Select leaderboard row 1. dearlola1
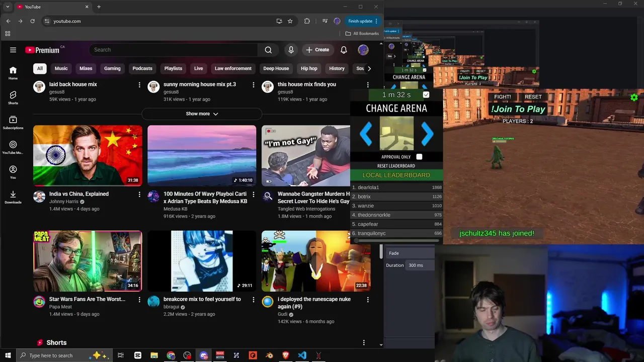644x362 pixels. click(x=396, y=188)
